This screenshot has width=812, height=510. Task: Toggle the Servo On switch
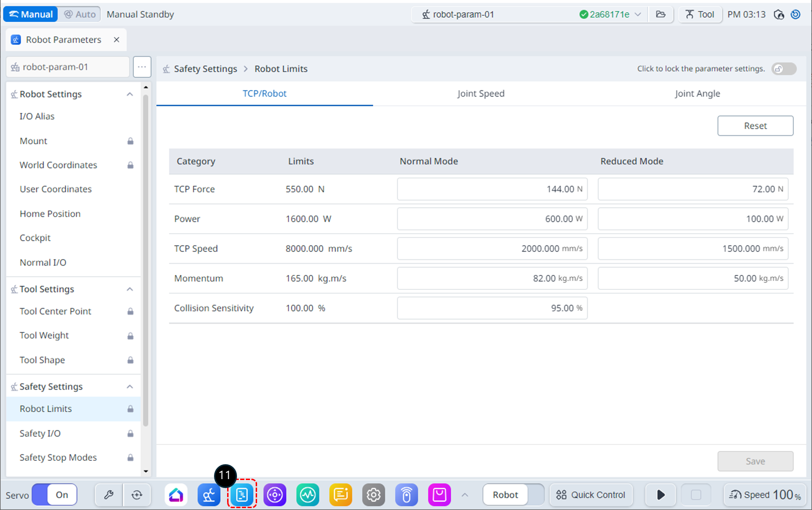(x=55, y=495)
